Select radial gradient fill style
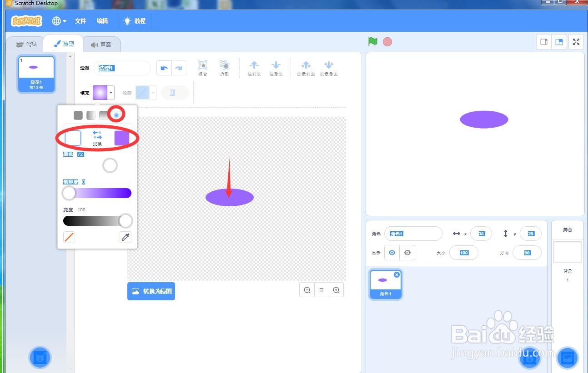Screen dimensions: 588x373 116,115
